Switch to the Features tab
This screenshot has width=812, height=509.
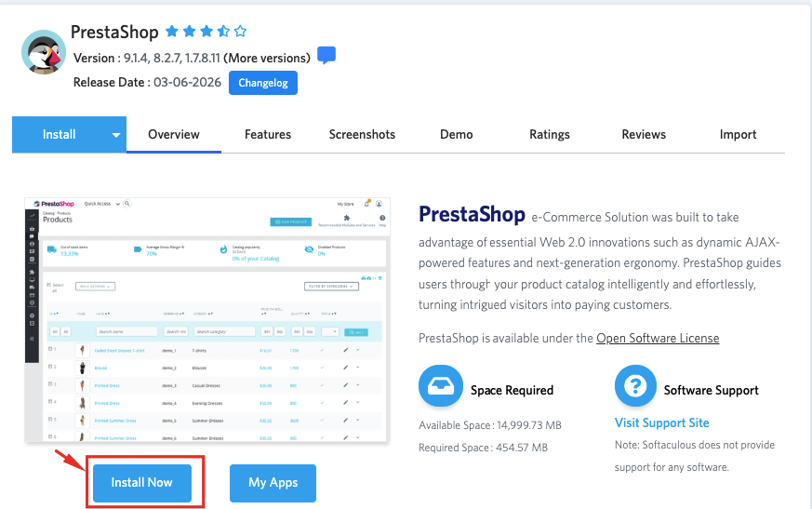tap(268, 134)
